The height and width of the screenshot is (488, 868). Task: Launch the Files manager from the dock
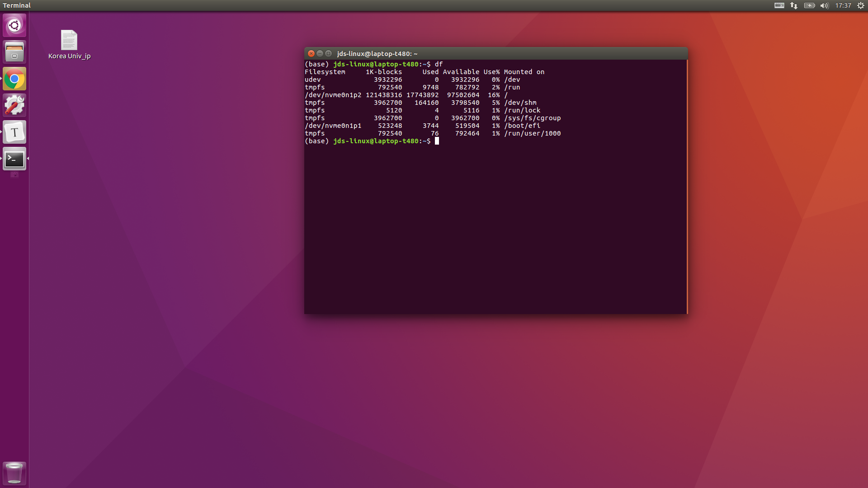(x=14, y=52)
